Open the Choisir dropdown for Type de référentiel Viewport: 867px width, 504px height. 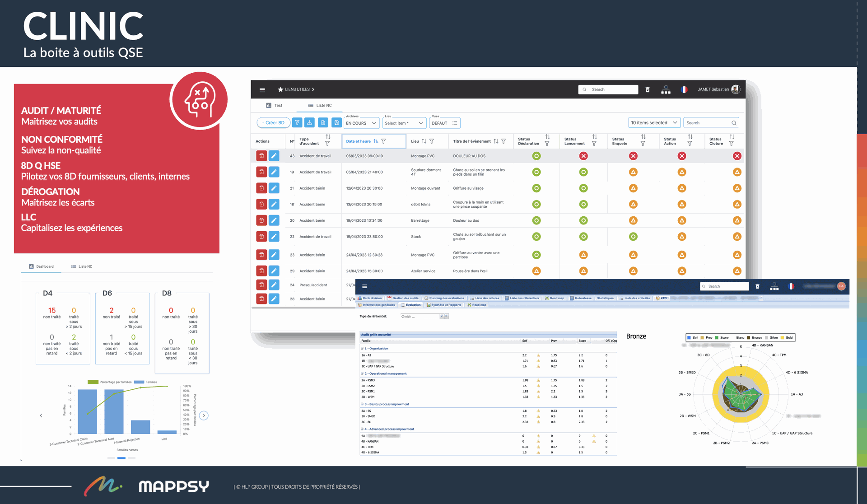tap(423, 316)
